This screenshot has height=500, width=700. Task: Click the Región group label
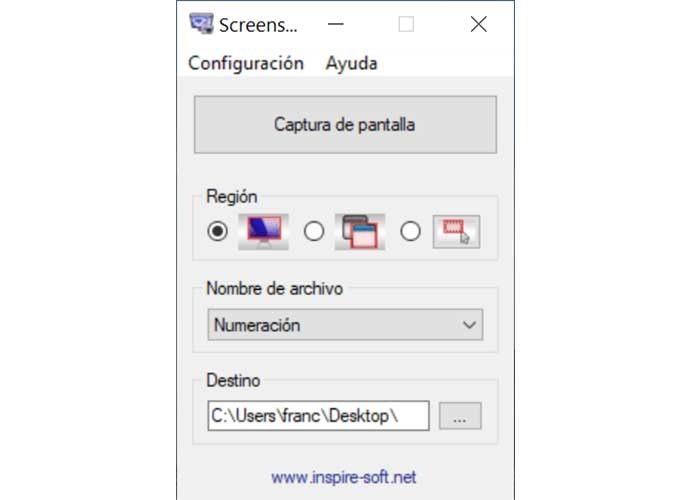pos(231,195)
